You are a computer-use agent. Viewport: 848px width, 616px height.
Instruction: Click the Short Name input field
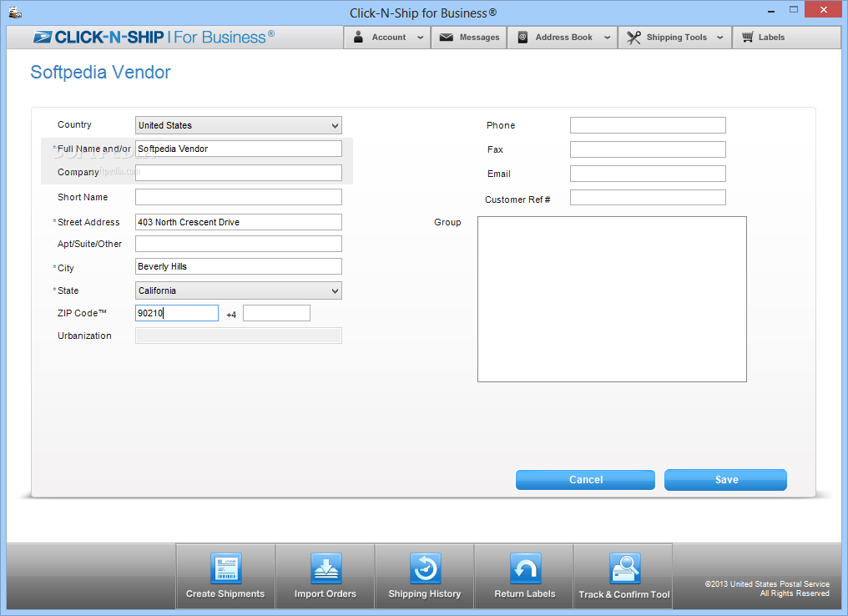click(239, 197)
